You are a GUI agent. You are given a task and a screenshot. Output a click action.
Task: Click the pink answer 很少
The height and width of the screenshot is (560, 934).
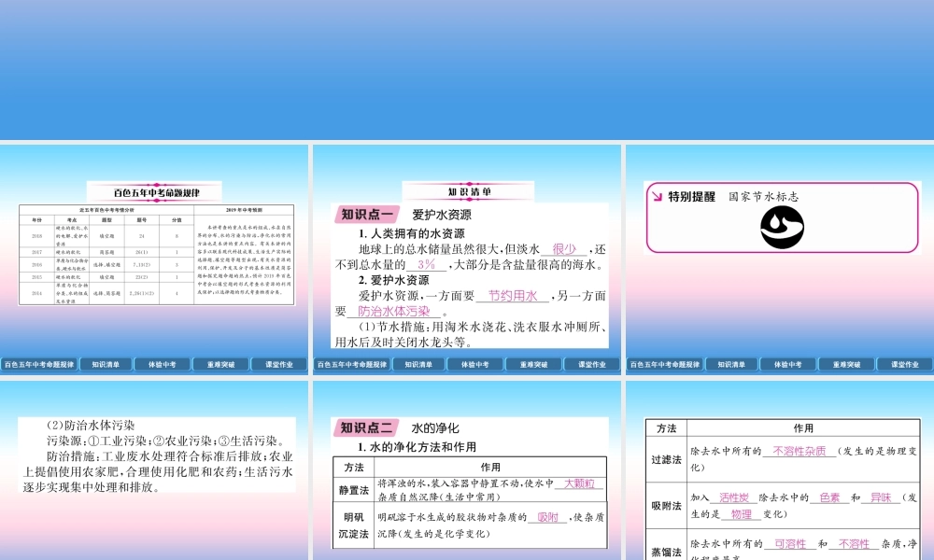(564, 249)
